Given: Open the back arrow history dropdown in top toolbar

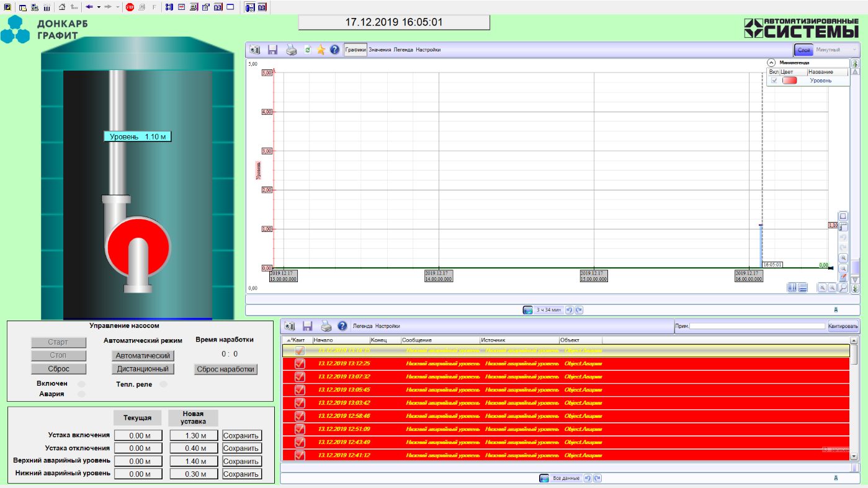Looking at the screenshot, I should click(x=99, y=7).
